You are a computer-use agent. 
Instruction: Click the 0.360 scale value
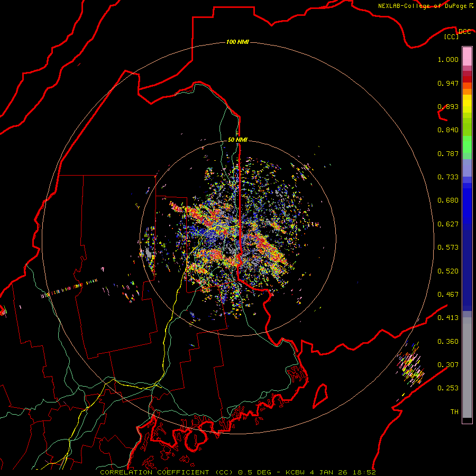click(x=448, y=342)
